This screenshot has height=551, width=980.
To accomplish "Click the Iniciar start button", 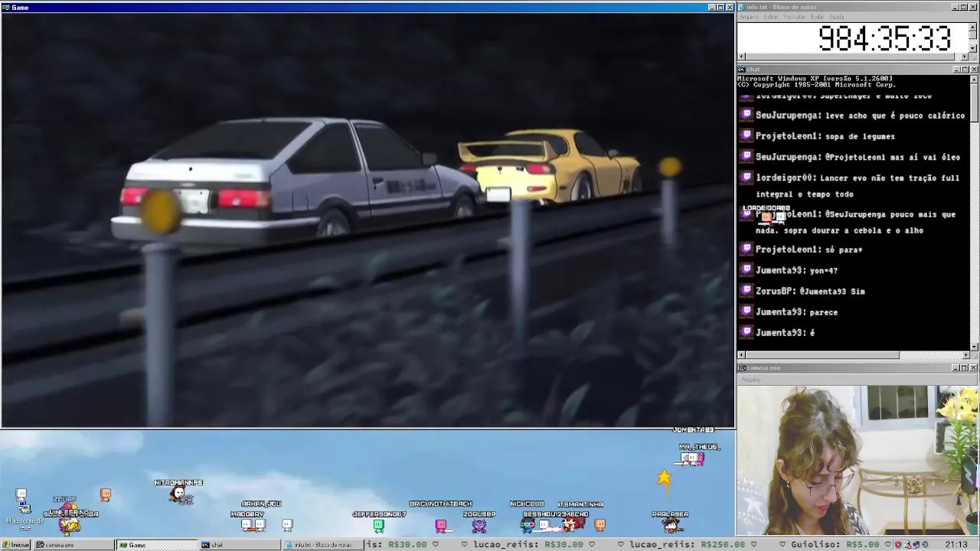I will (x=15, y=545).
